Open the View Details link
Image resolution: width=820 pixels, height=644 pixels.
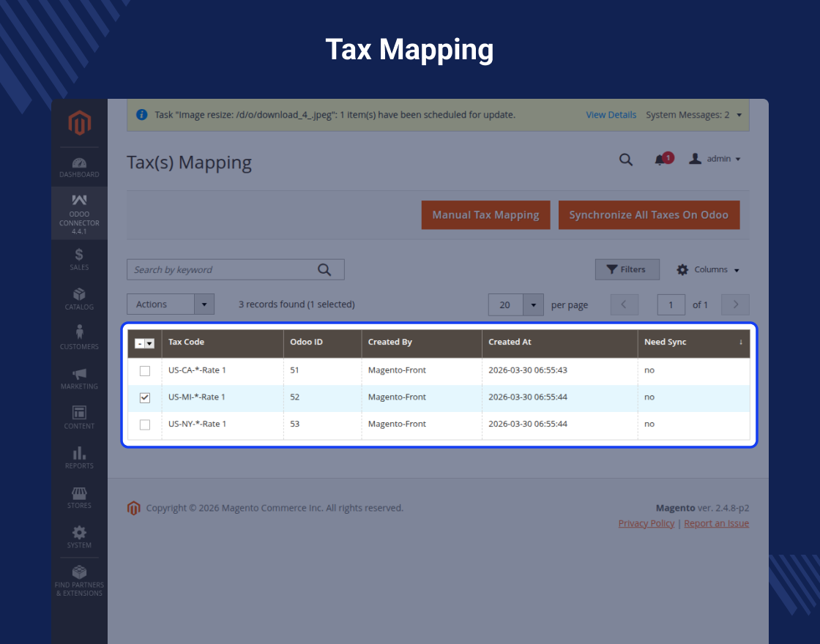point(611,115)
